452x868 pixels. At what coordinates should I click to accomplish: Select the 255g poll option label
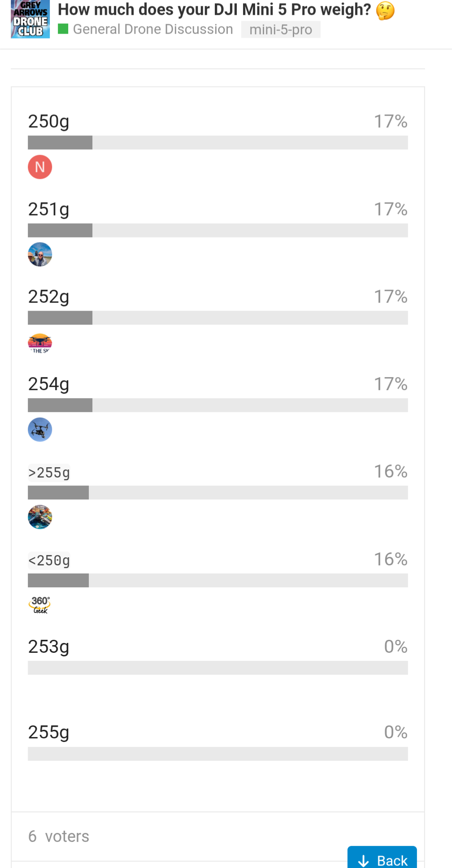(x=48, y=733)
